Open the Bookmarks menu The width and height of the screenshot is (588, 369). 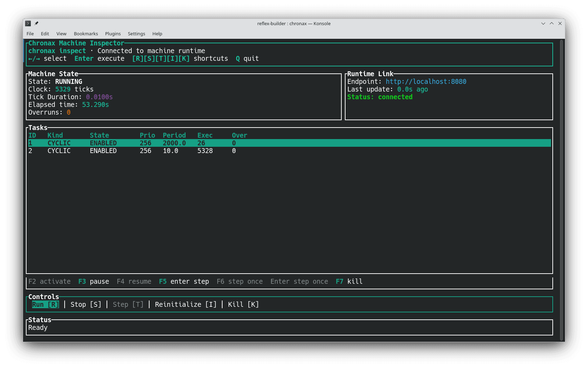[86, 34]
